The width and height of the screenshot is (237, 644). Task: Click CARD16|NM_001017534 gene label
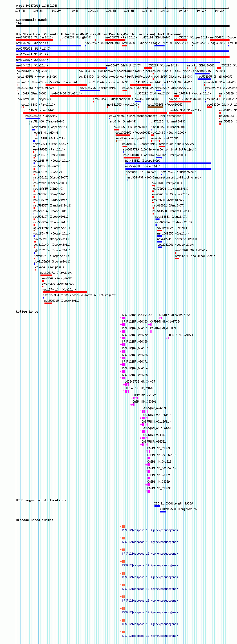(x=165, y=321)
